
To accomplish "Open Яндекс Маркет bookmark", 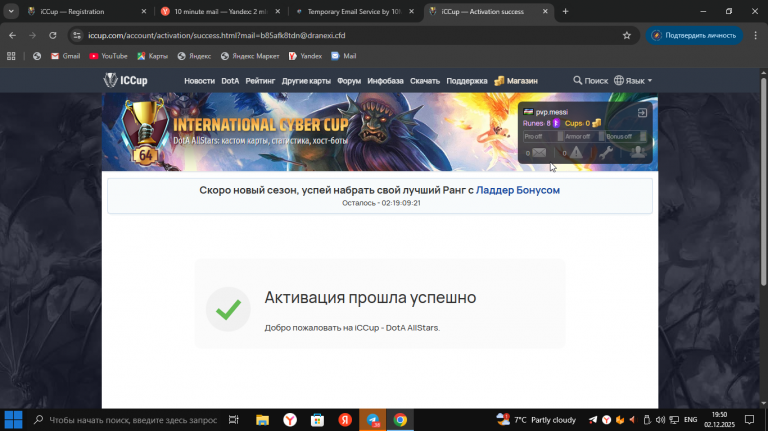I will (x=250, y=56).
